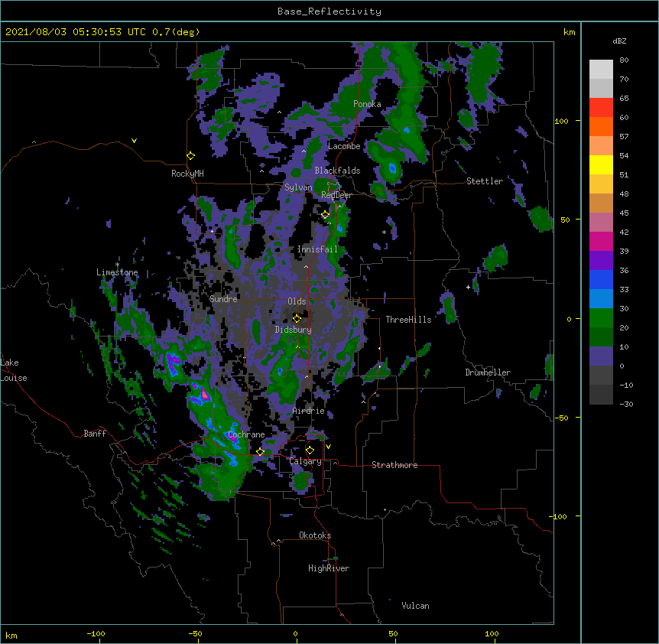
Task: Click the 2021/08/03 05:30:53 UTC timestamp
Action: coord(76,32)
